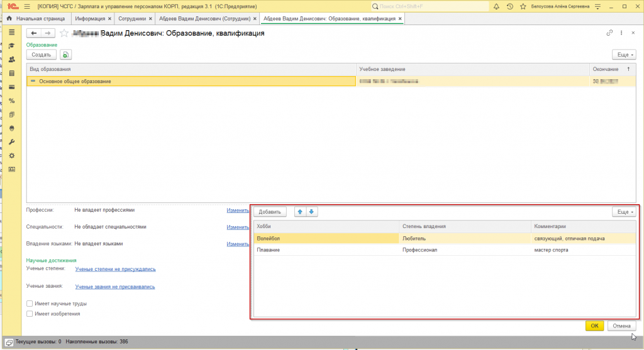644x350 pixels.
Task: Click the 'Учебное заведение' column header
Action: pos(473,69)
